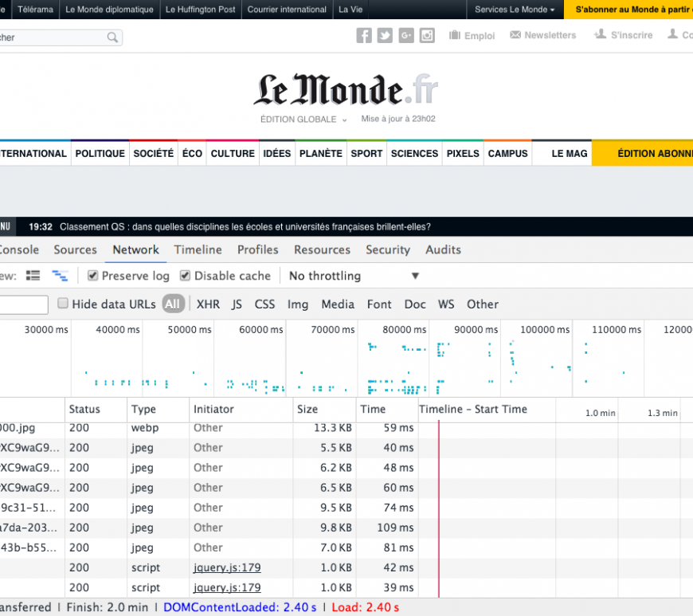Sort requests by Time column
Screen dimensions: 693x616
click(x=387, y=410)
